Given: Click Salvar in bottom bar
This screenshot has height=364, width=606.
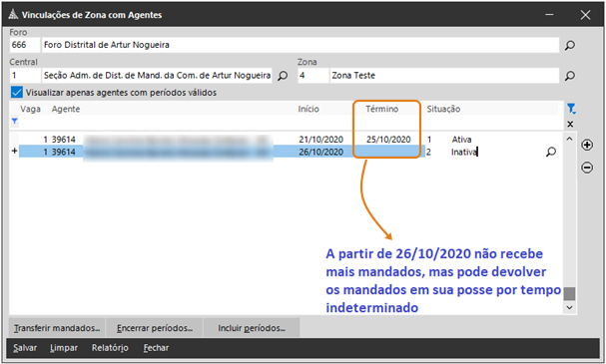Looking at the screenshot, I should [x=25, y=348].
